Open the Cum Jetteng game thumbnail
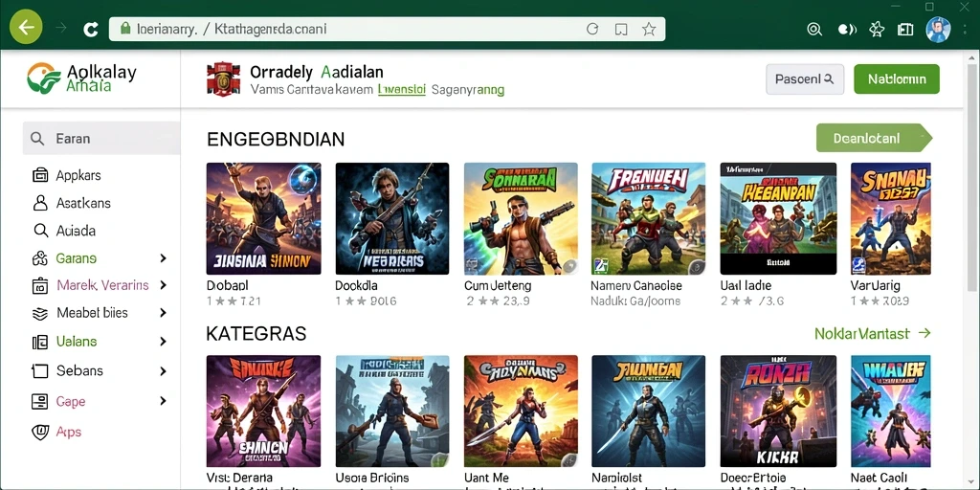This screenshot has height=490, width=980. pos(521,219)
